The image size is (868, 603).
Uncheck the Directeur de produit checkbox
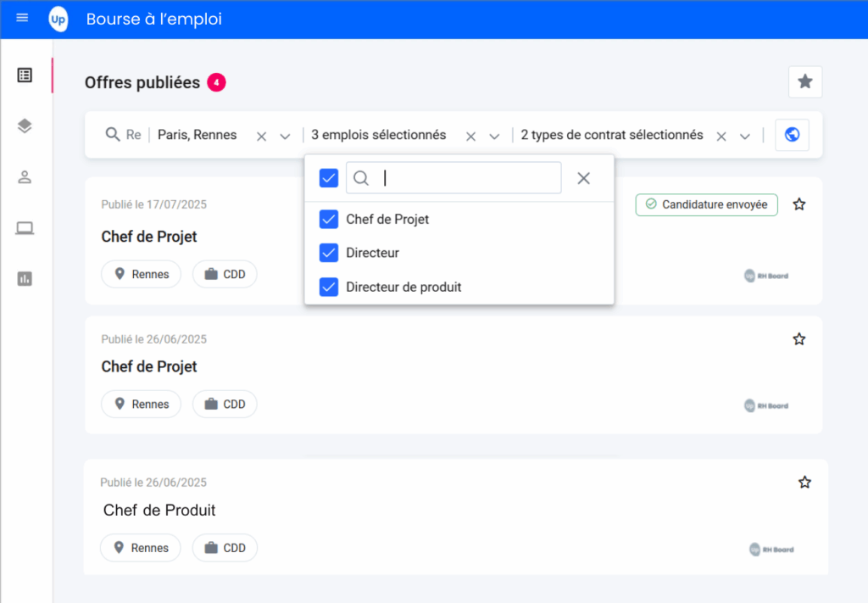(329, 287)
